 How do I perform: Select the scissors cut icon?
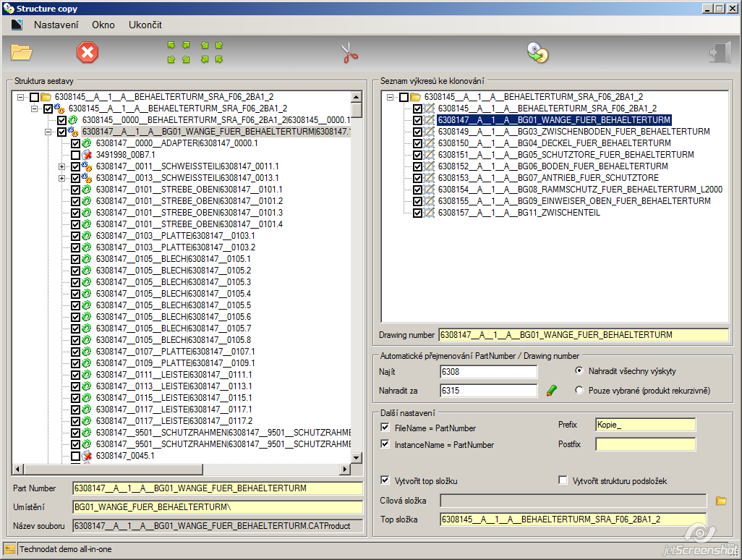(350, 53)
